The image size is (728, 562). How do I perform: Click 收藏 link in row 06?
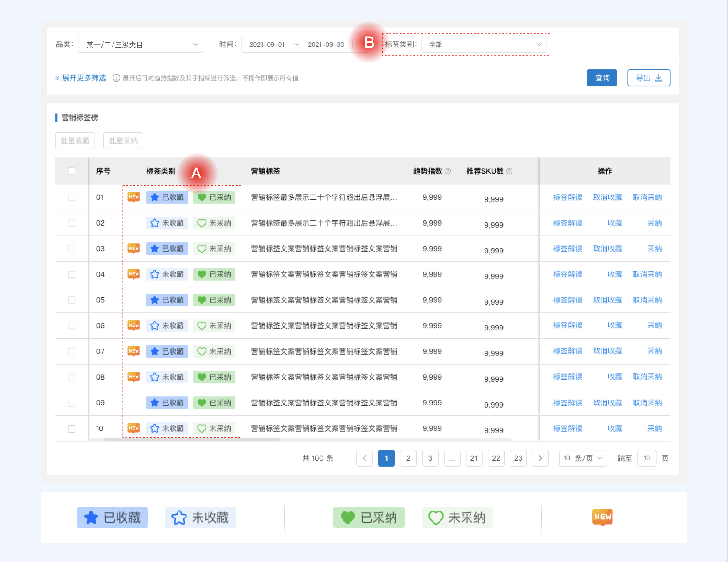click(x=615, y=325)
